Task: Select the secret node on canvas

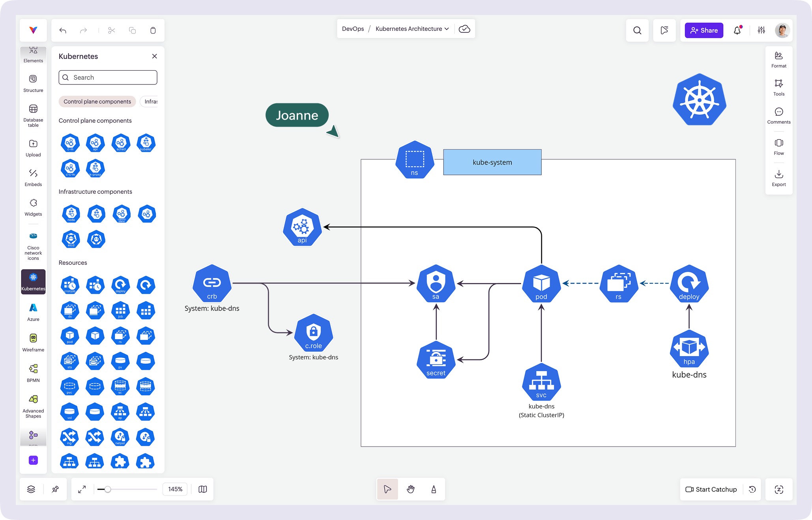Action: (x=436, y=360)
